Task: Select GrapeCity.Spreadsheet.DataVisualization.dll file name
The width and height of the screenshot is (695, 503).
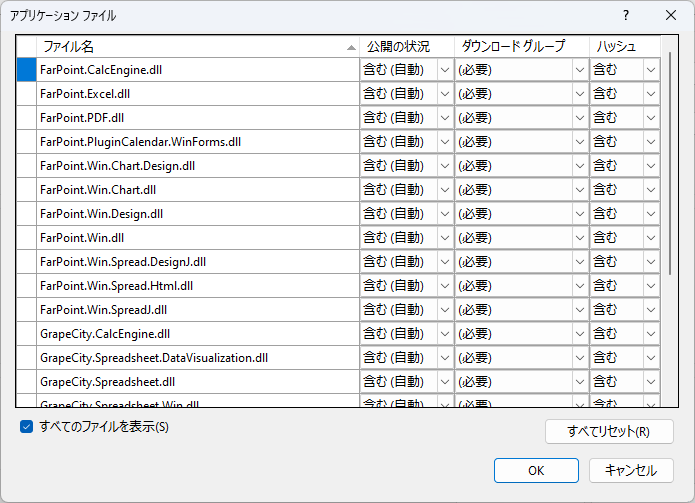Action: pos(154,357)
